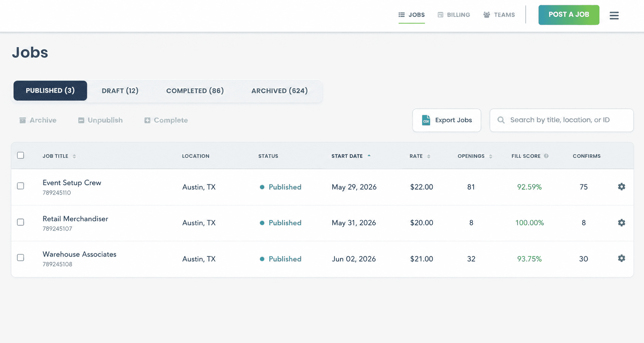
Task: Open settings gear for Event Setup Crew
Action: click(x=622, y=187)
